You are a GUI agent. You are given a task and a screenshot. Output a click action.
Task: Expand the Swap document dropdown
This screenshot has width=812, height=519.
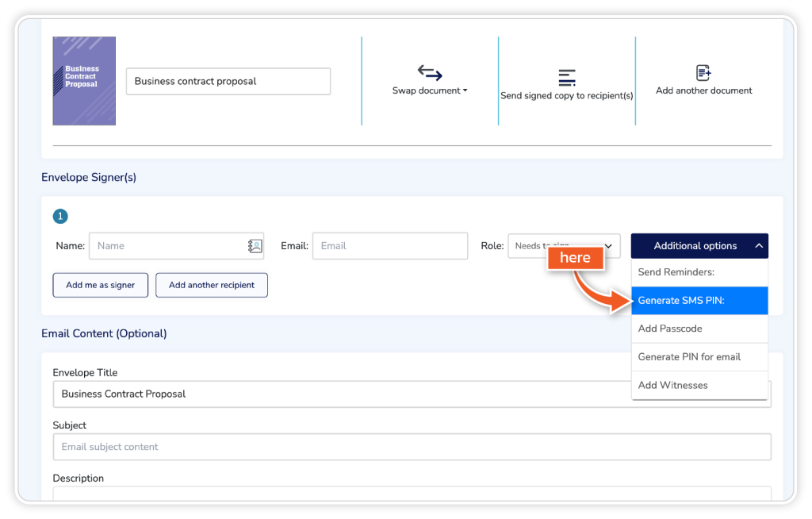(x=430, y=90)
